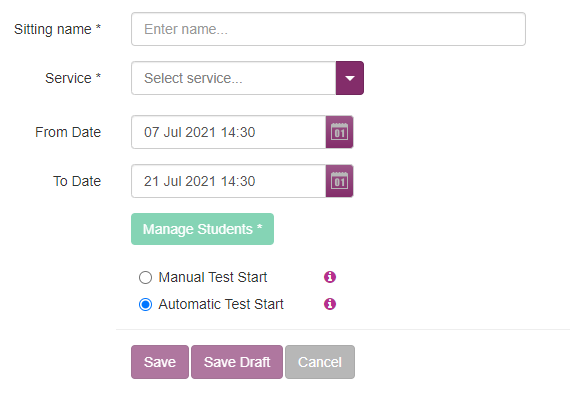Click the 'To Date' label

tap(77, 181)
